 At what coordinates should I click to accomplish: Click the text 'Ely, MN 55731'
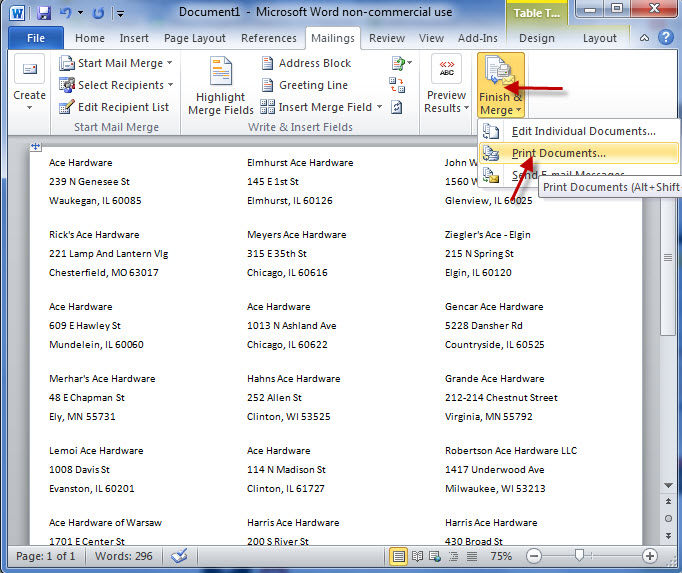(x=82, y=417)
